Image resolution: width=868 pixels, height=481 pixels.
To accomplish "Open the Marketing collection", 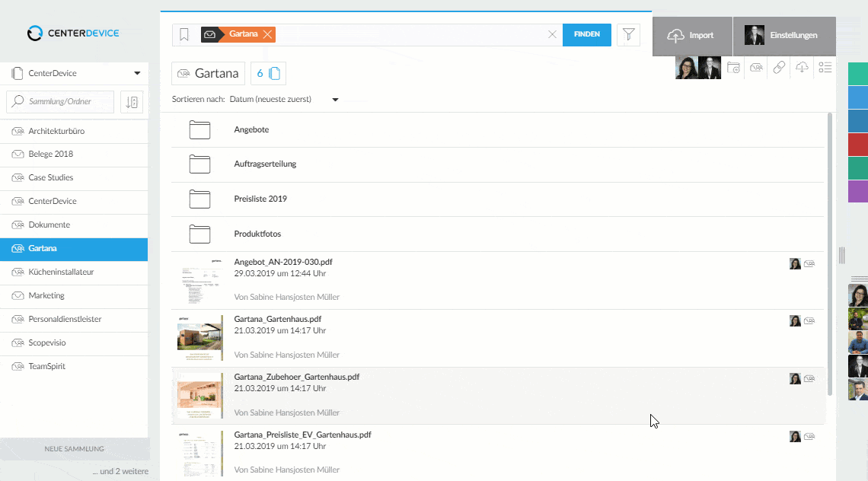I will pos(74,296).
